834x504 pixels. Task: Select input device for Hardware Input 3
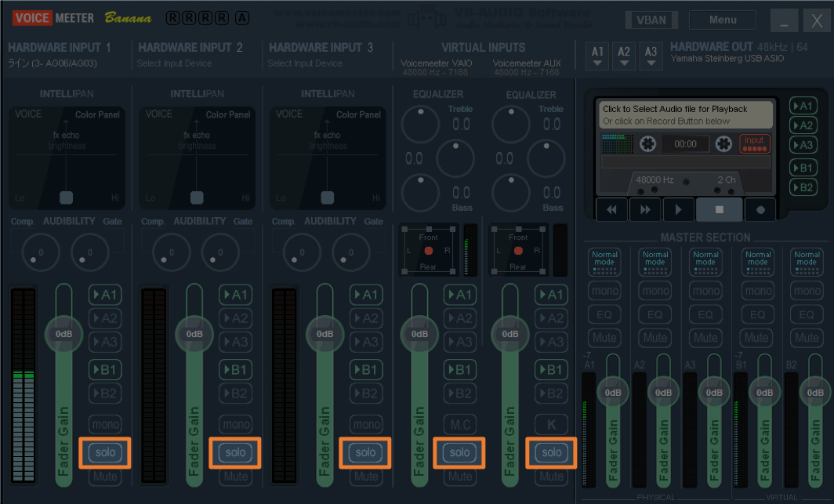tap(305, 63)
